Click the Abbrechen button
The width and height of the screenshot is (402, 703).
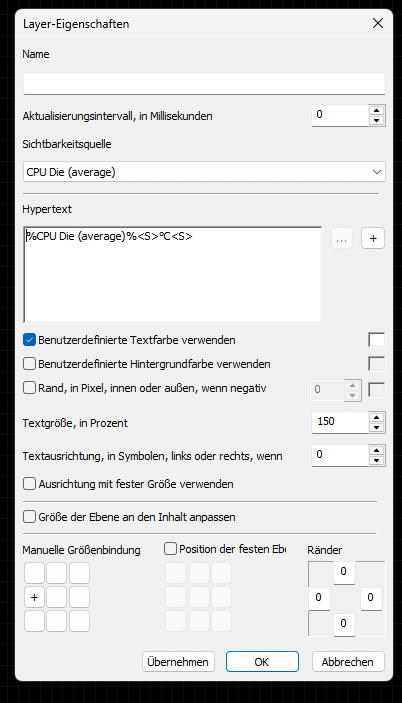coord(348,662)
